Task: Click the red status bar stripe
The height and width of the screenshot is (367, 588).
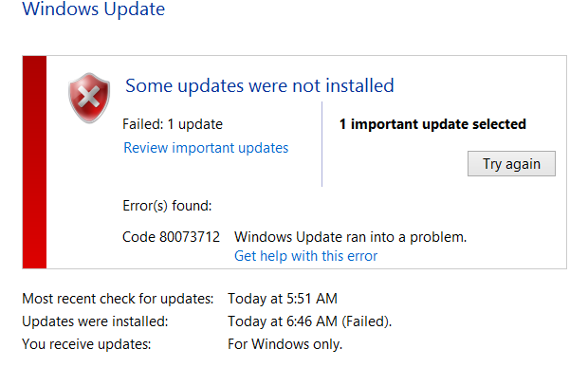Action: pos(34,162)
